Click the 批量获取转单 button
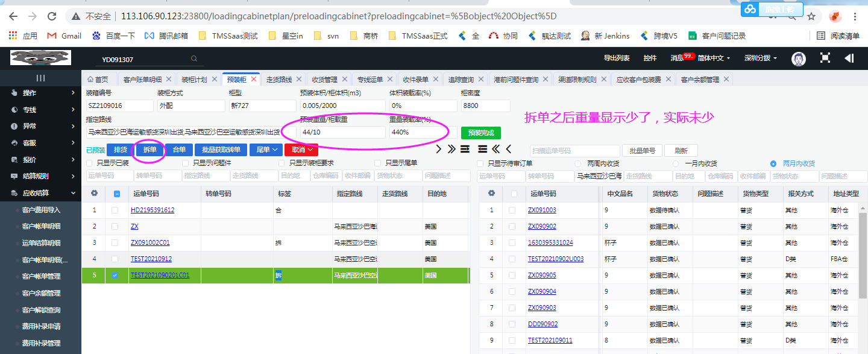Screen dimensions: 868x354 coord(221,150)
